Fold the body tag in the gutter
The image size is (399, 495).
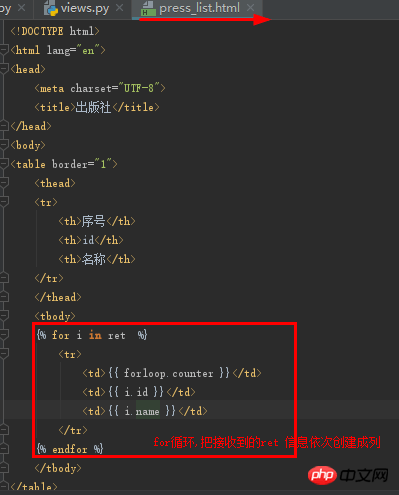(x=4, y=145)
